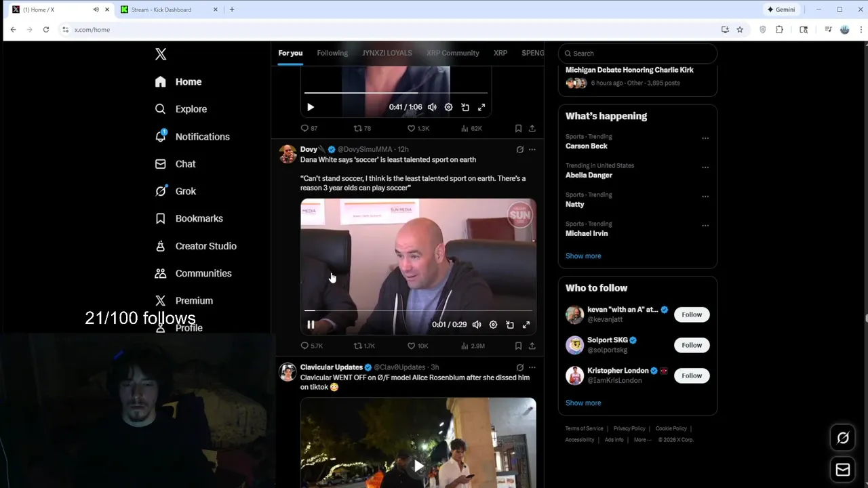
Task: Mute the top 1:06 video
Action: [x=432, y=107]
